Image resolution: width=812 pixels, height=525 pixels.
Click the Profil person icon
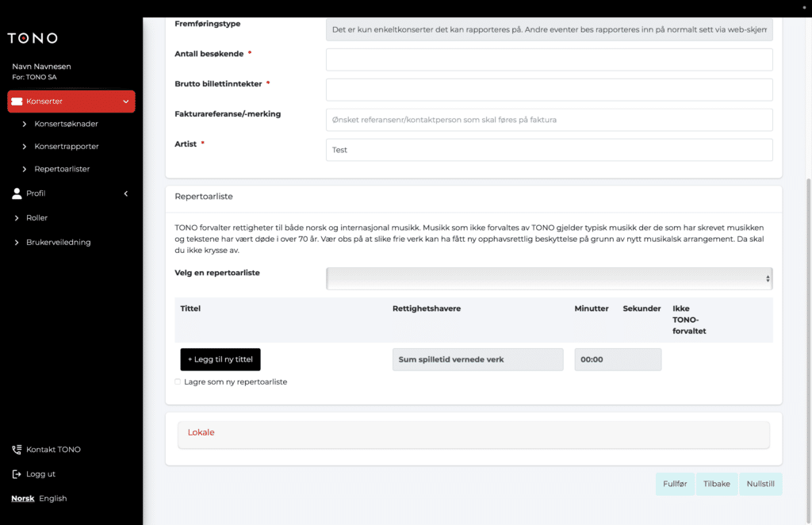point(17,194)
